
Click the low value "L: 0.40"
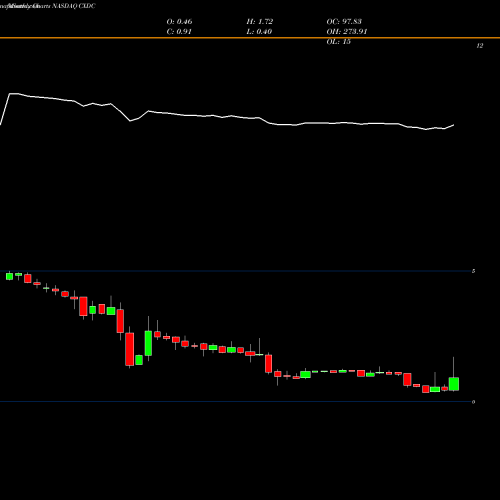tap(259, 32)
